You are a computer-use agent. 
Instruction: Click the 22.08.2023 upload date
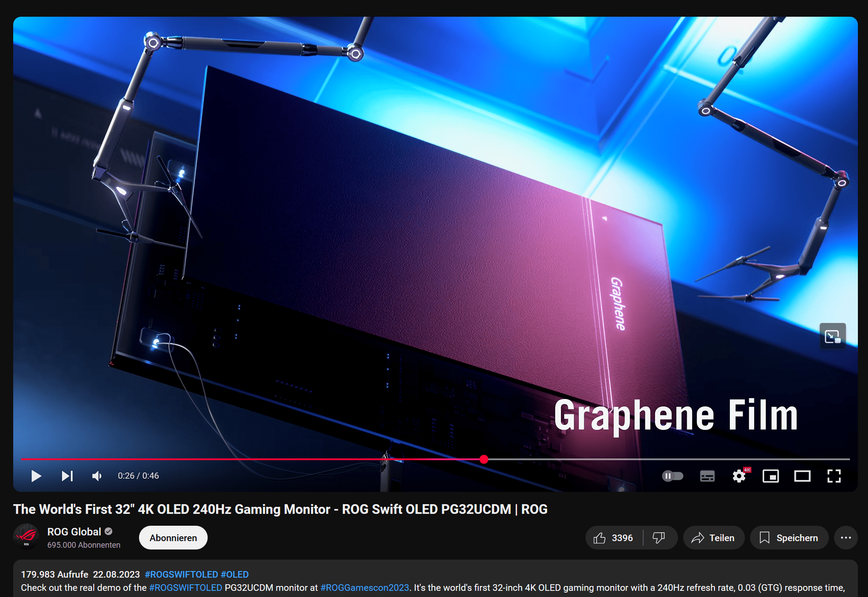tap(116, 575)
